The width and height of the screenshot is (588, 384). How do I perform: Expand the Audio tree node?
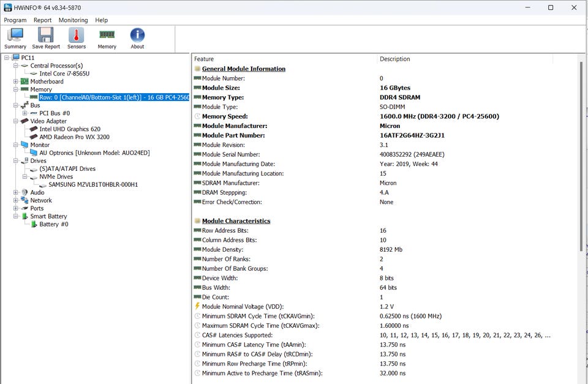click(x=16, y=192)
